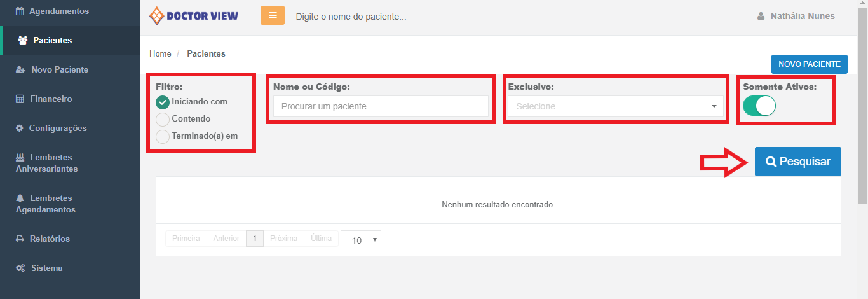Click the Financeiro calculator icon
The width and height of the screenshot is (868, 299).
pyautogui.click(x=20, y=99)
